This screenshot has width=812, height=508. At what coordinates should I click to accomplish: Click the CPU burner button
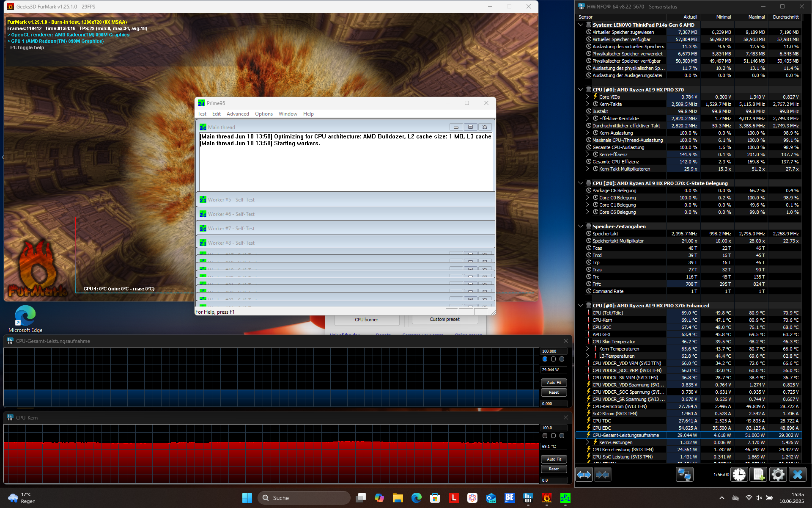pos(367,320)
